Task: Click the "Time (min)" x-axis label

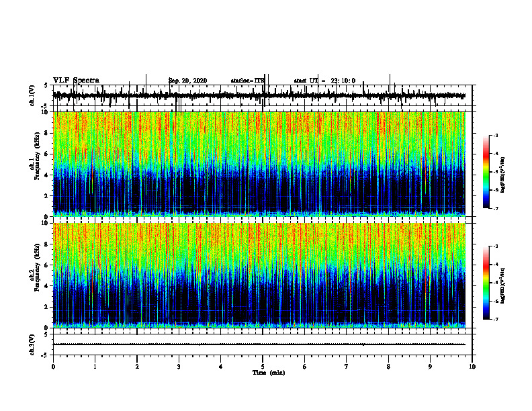Action: tap(269, 373)
